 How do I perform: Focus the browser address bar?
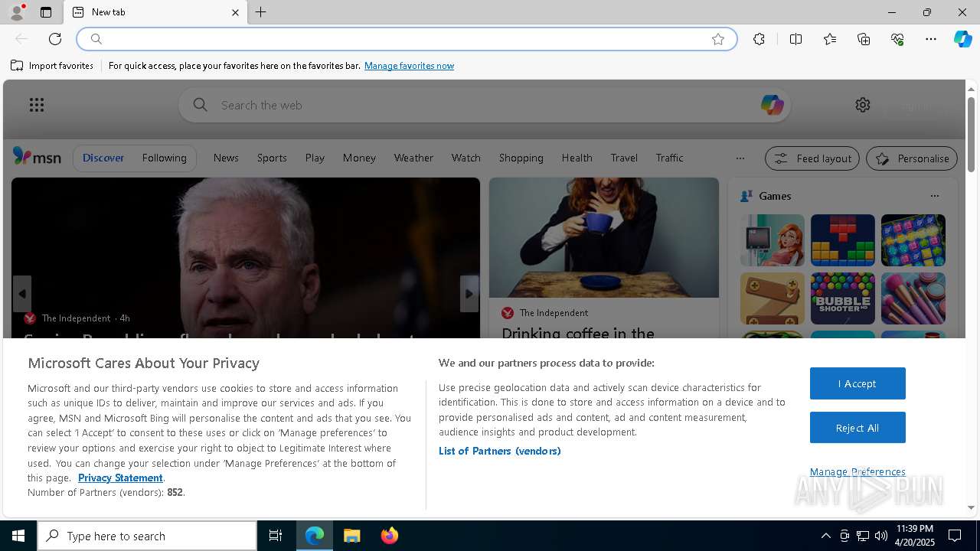[406, 39]
